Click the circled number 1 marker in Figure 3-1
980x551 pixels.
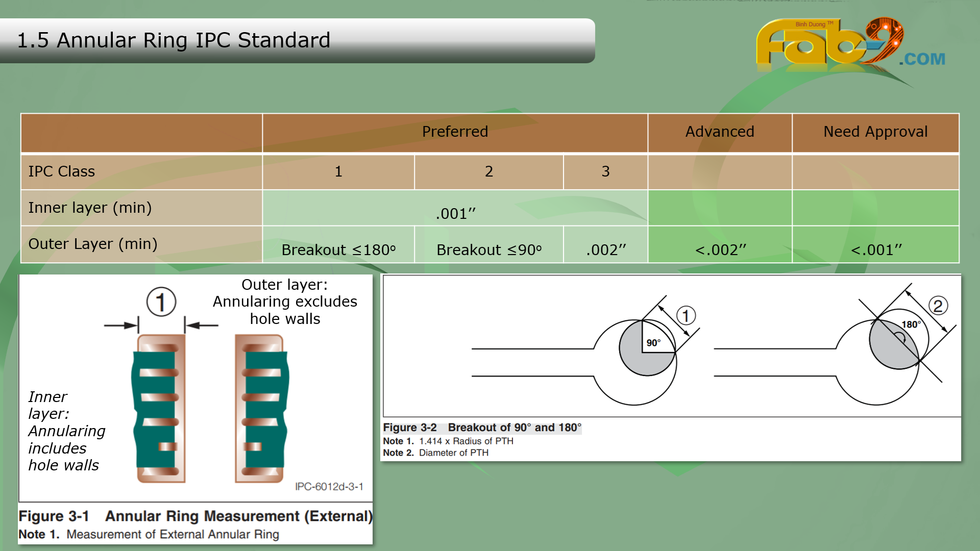161,302
